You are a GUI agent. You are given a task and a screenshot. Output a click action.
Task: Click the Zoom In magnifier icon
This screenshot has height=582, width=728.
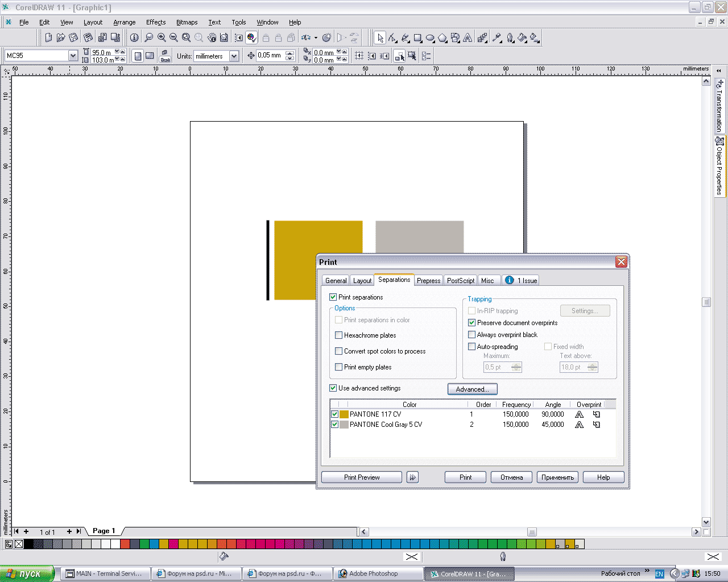click(x=162, y=38)
